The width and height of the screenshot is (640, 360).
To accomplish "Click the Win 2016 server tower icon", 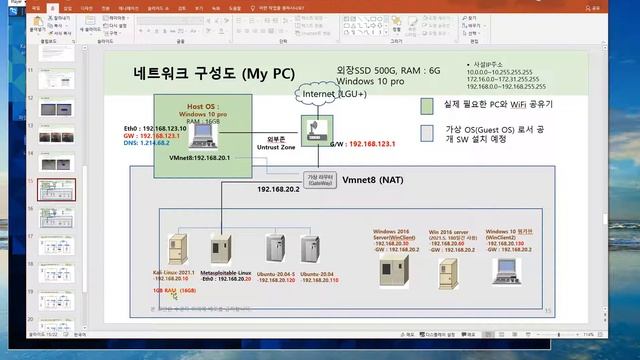I will [448, 273].
